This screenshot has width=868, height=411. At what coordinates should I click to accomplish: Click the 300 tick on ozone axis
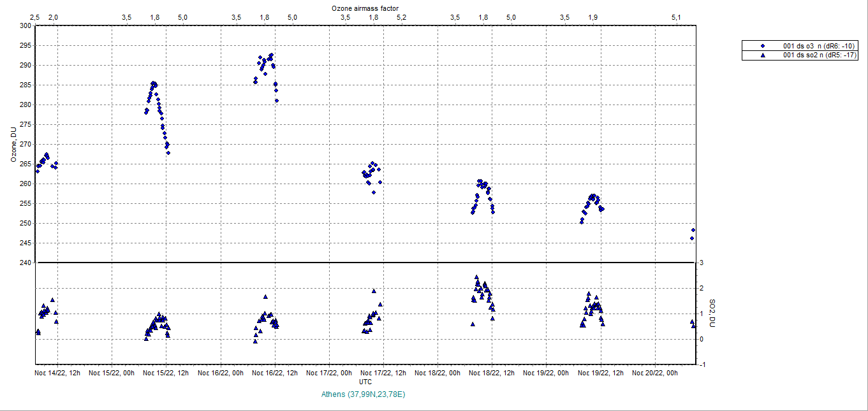click(x=25, y=25)
